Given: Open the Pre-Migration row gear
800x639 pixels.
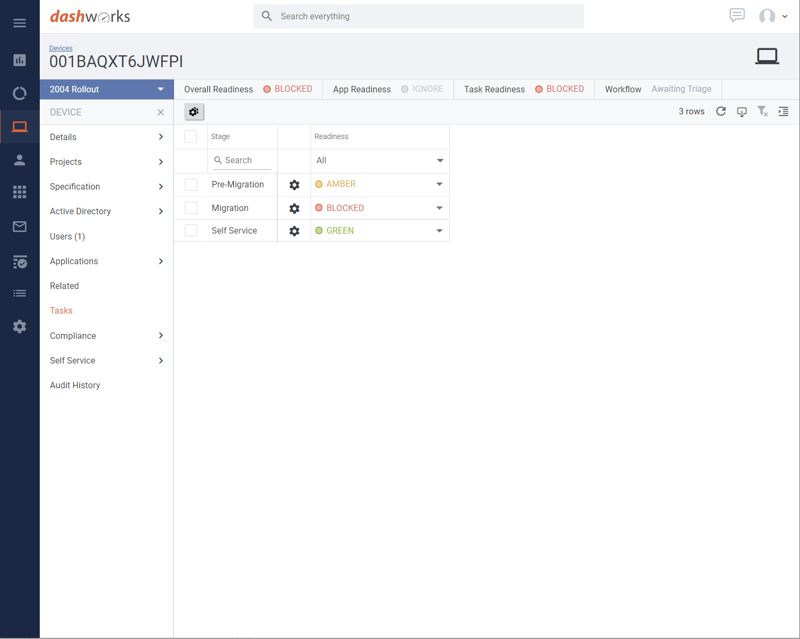Looking at the screenshot, I should coord(294,185).
